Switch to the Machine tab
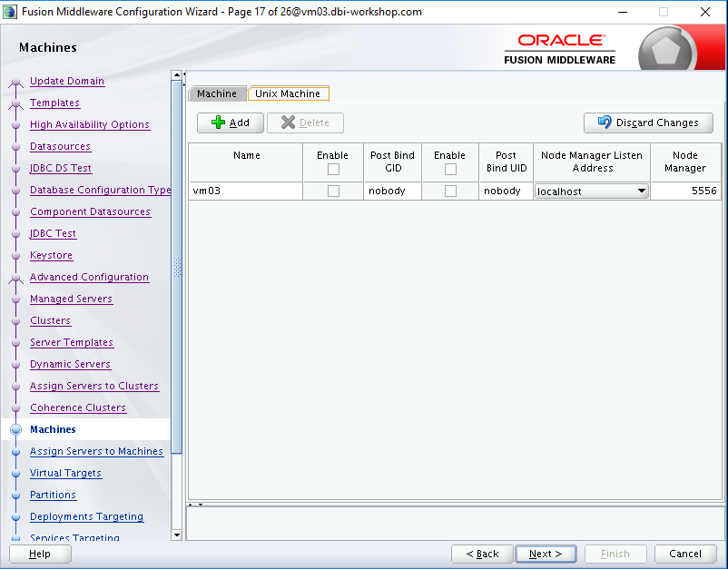The height and width of the screenshot is (569, 728). [217, 93]
